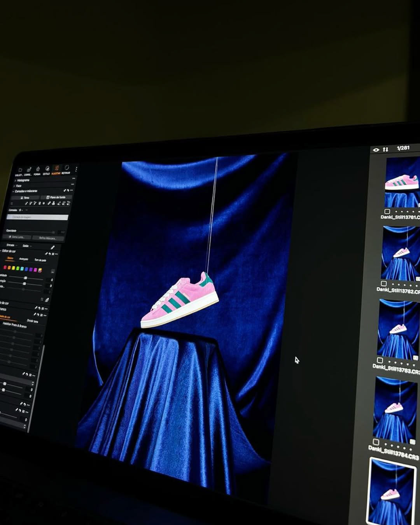Click the 1/281 image counter

tap(403, 148)
